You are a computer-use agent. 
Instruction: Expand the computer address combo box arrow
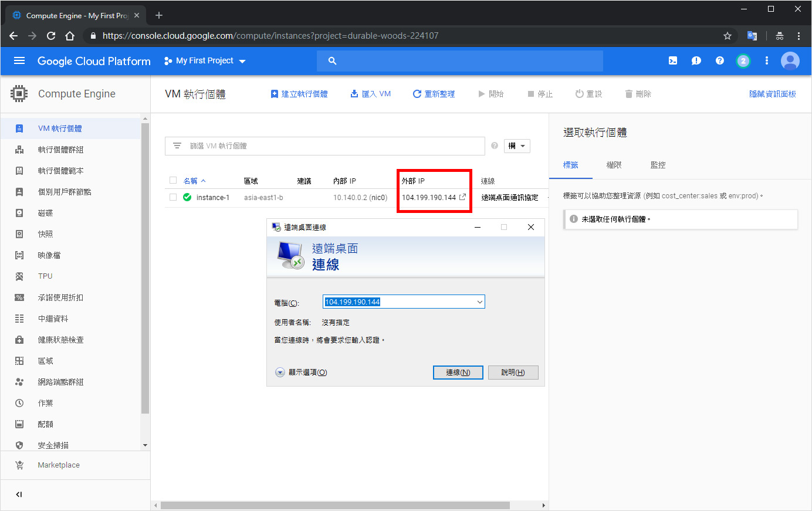(479, 302)
